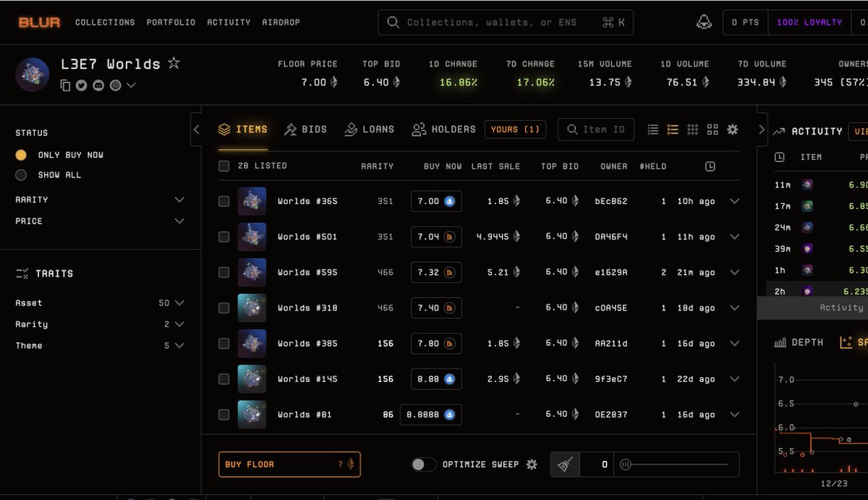This screenshot has width=868, height=500.
Task: Switch to the small grid view icon
Action: point(693,130)
